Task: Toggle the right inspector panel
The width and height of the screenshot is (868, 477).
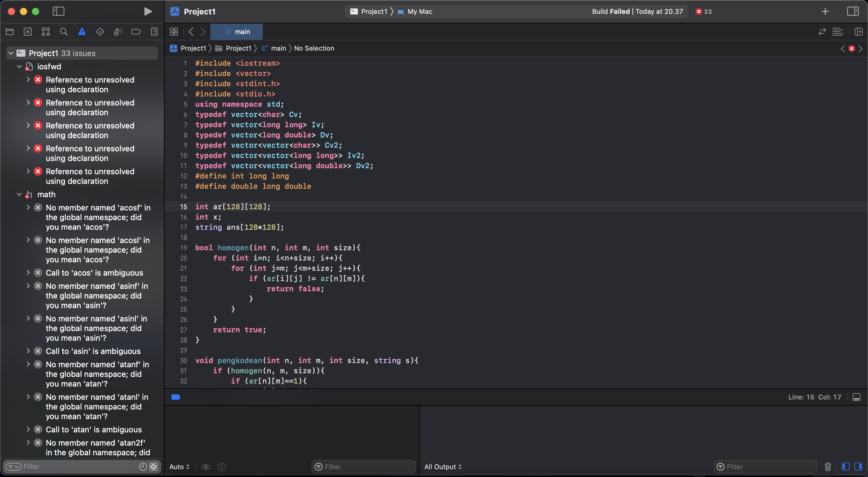Action: point(853,11)
